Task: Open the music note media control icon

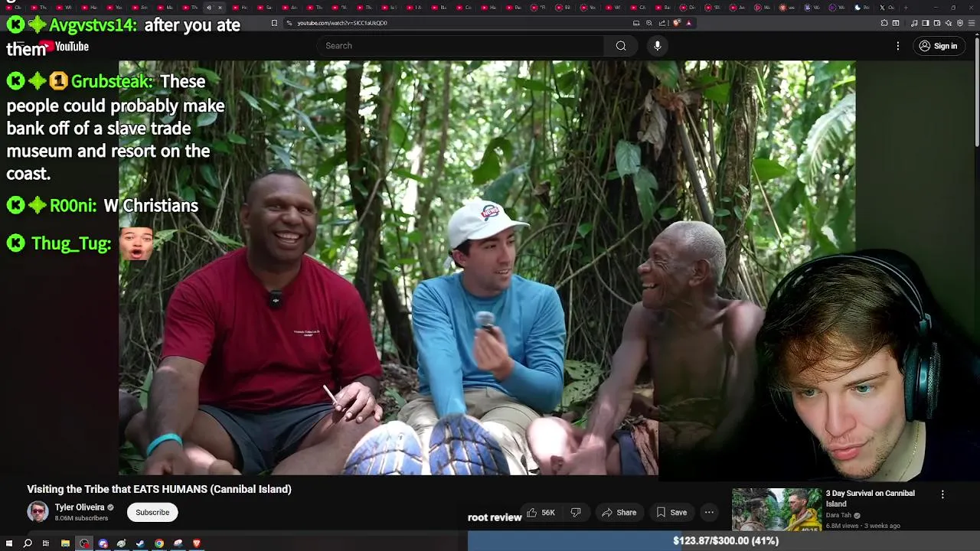Action: click(x=914, y=23)
